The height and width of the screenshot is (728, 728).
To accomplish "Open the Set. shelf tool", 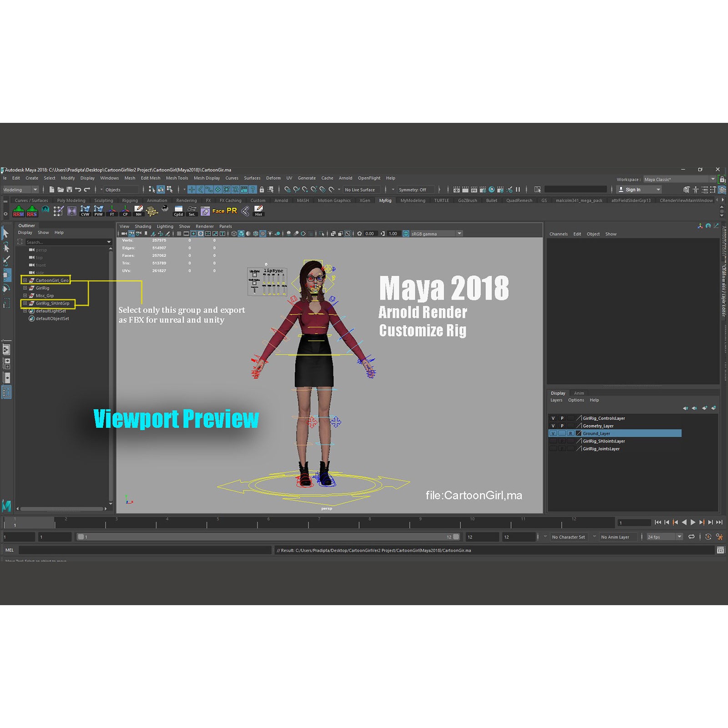I will tap(192, 211).
